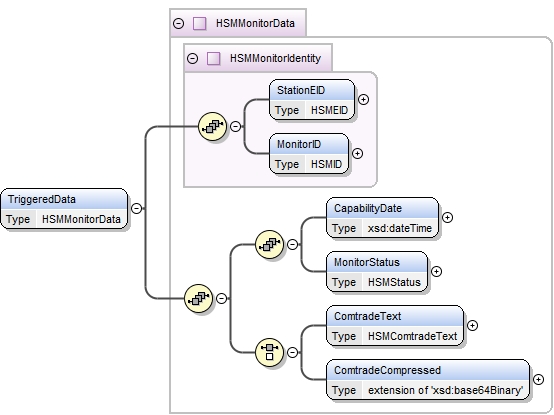Expand the CapabilityDate element

[447, 218]
